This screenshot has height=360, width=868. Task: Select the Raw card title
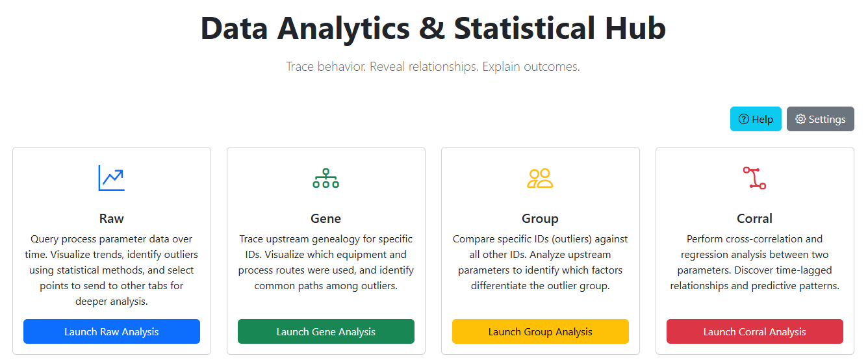click(x=112, y=218)
